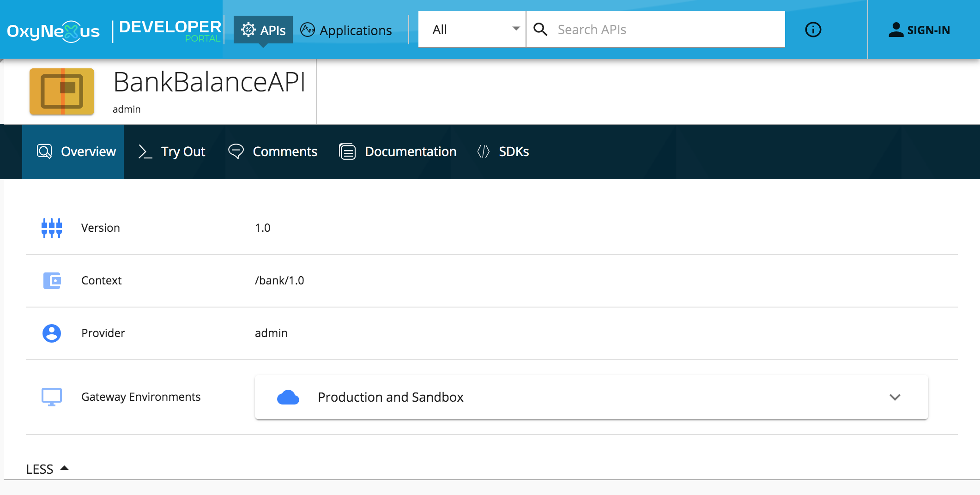Click the APIs gear icon

tap(248, 30)
